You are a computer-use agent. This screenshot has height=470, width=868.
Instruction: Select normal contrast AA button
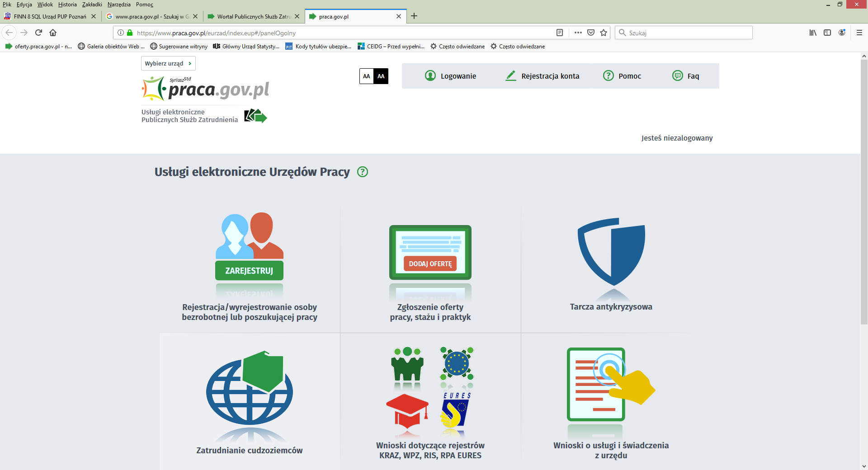tap(367, 76)
